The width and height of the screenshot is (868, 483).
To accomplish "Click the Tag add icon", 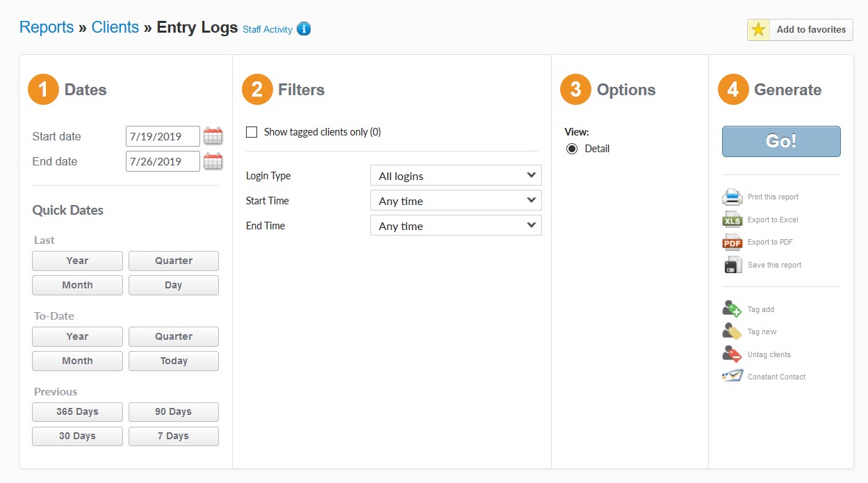I will [732, 309].
